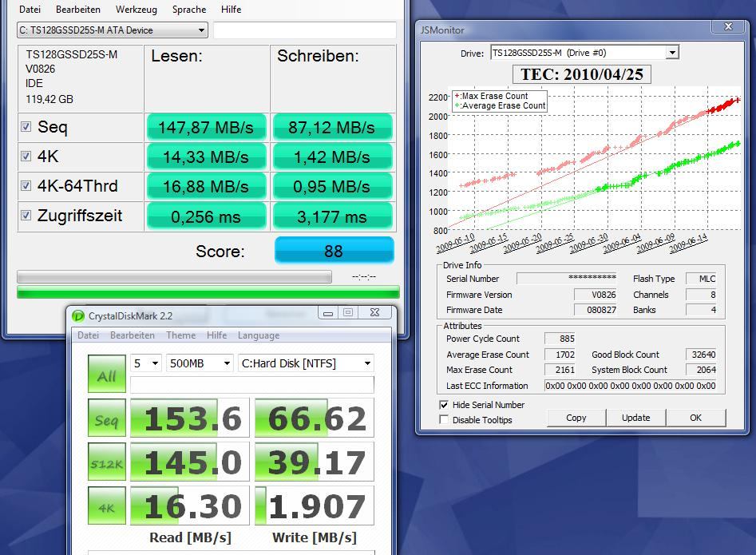Click the TEC: 2010/04/25 date label

582,74
